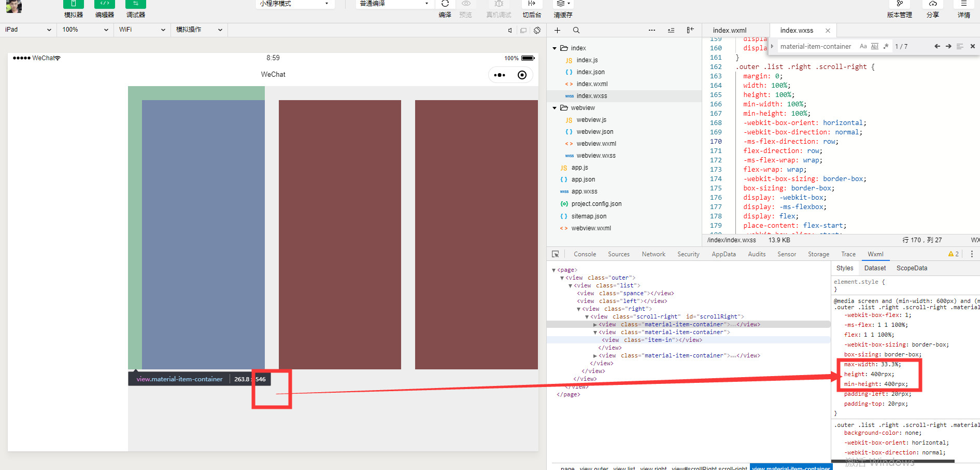Open the WiFi network dropdown
980x470 pixels.
coord(142,30)
